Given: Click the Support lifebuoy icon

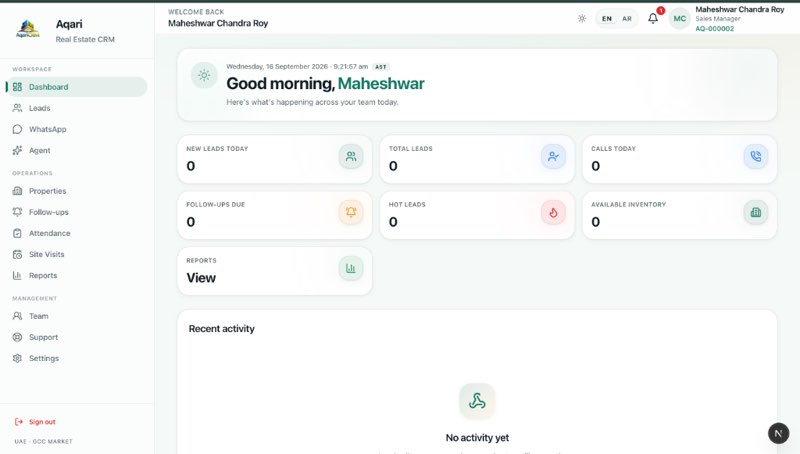Looking at the screenshot, I should pyautogui.click(x=17, y=337).
